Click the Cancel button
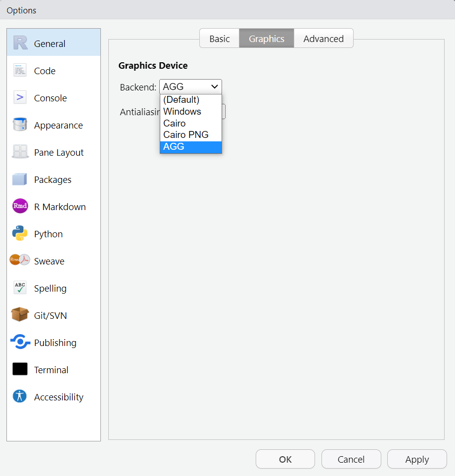Viewport: 455px width, 476px height. coord(351,459)
